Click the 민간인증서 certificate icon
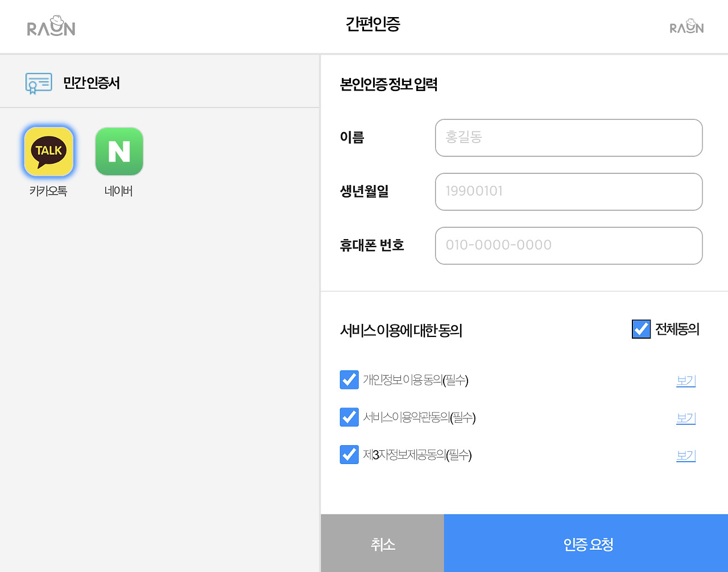The height and width of the screenshot is (572, 728). (38, 82)
